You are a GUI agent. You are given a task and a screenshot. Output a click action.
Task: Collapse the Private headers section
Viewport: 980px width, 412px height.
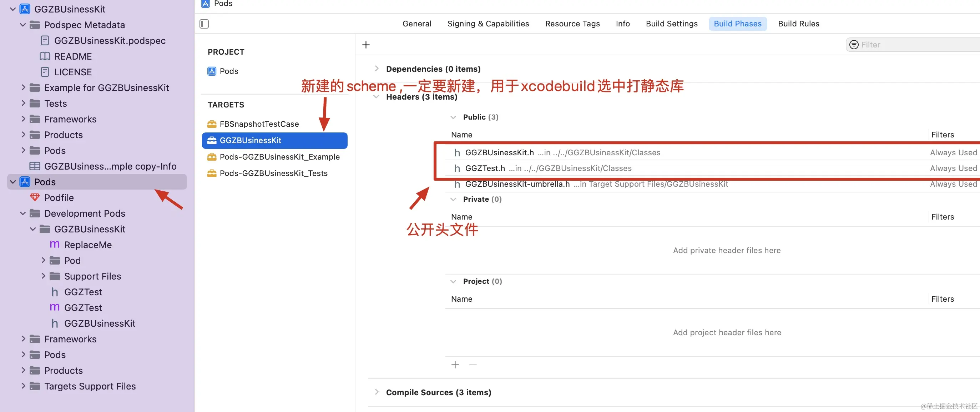coord(453,199)
